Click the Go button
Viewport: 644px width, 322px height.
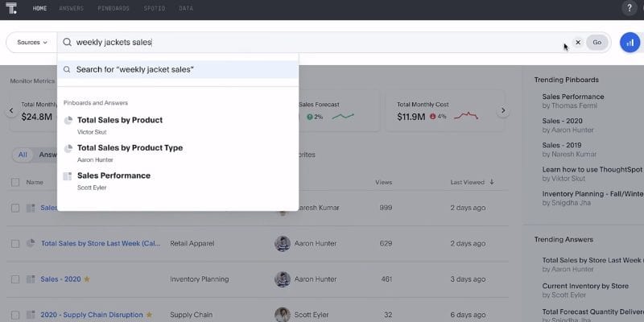(x=597, y=43)
